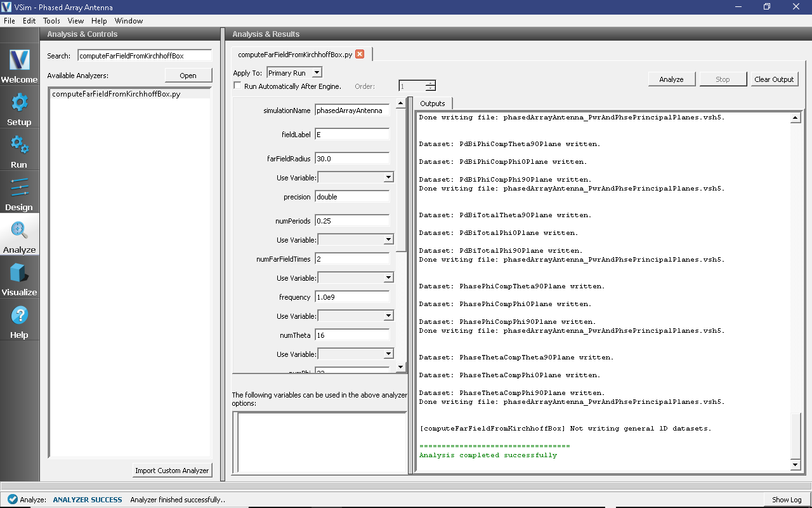The width and height of the screenshot is (812, 508).
Task: Click the numTheta input field
Action: tap(352, 335)
